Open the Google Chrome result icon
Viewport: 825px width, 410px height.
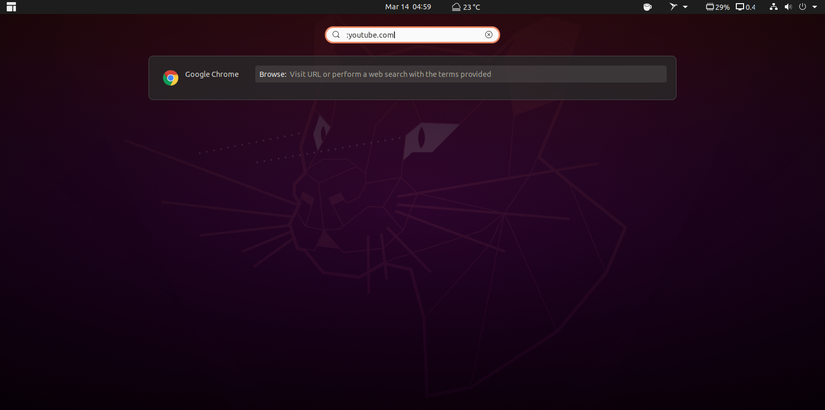(170, 78)
